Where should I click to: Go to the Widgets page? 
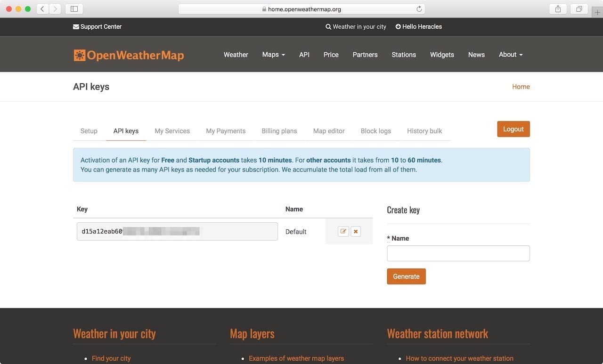(442, 55)
